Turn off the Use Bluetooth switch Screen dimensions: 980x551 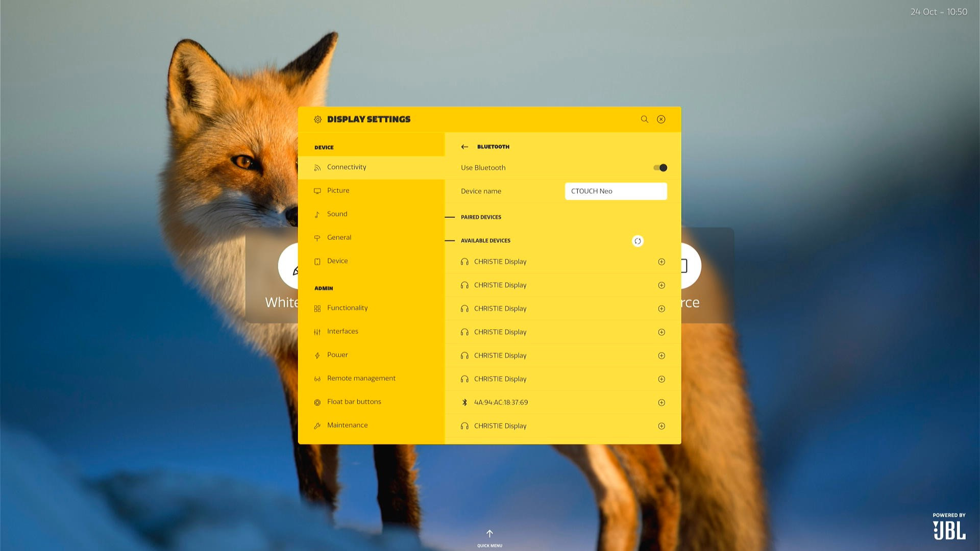click(660, 168)
